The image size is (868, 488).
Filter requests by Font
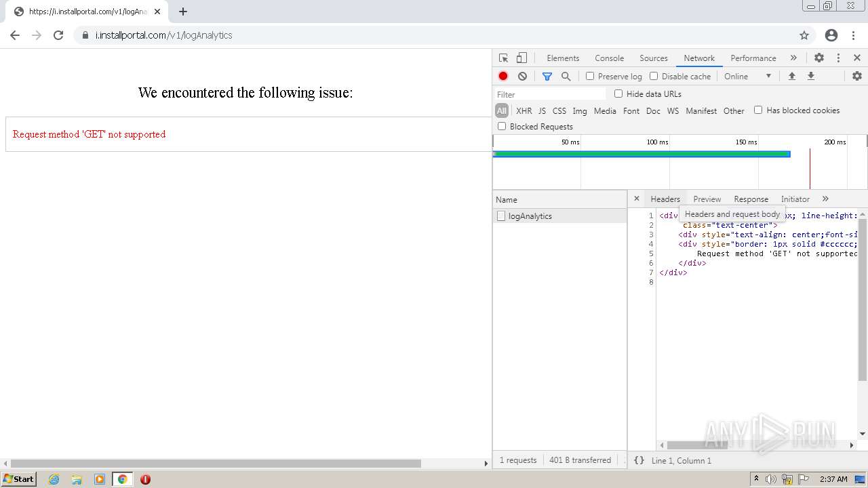[631, 110]
